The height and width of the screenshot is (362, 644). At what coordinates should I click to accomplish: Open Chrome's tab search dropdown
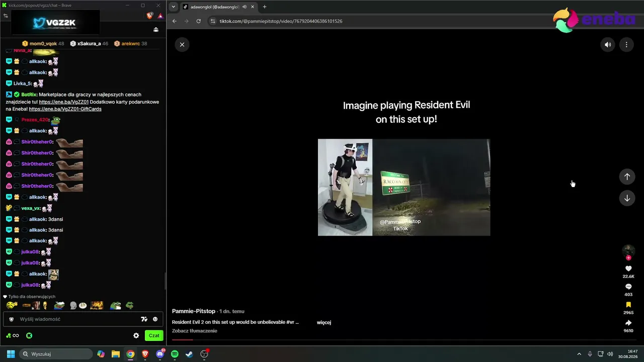tap(174, 7)
